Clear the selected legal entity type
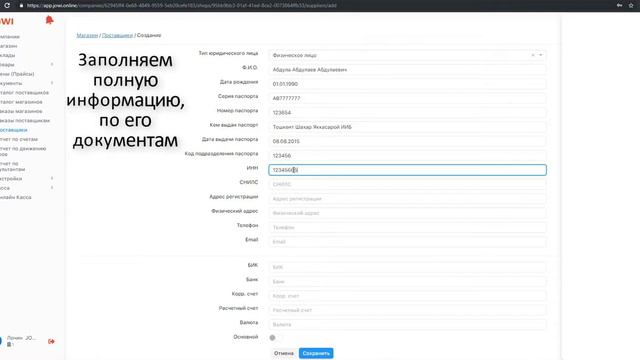This screenshot has height=360, width=640. click(x=533, y=55)
